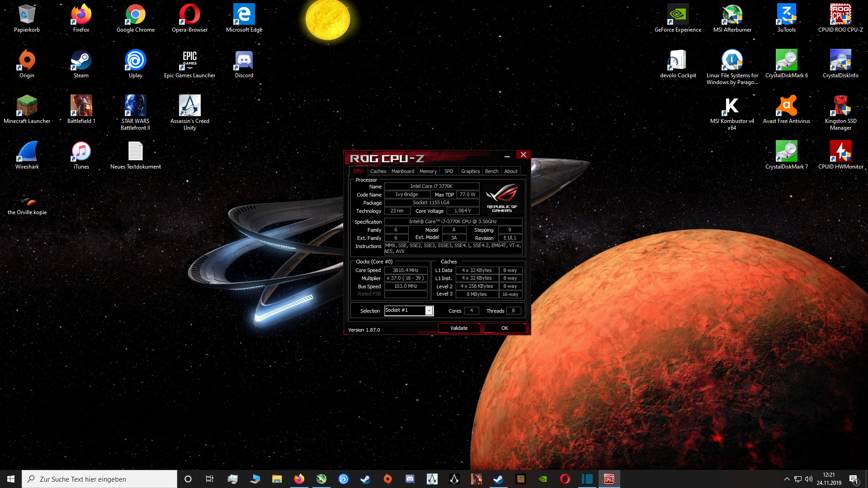The image size is (868, 488).
Task: Show hidden system tray icons
Action: 787,479
